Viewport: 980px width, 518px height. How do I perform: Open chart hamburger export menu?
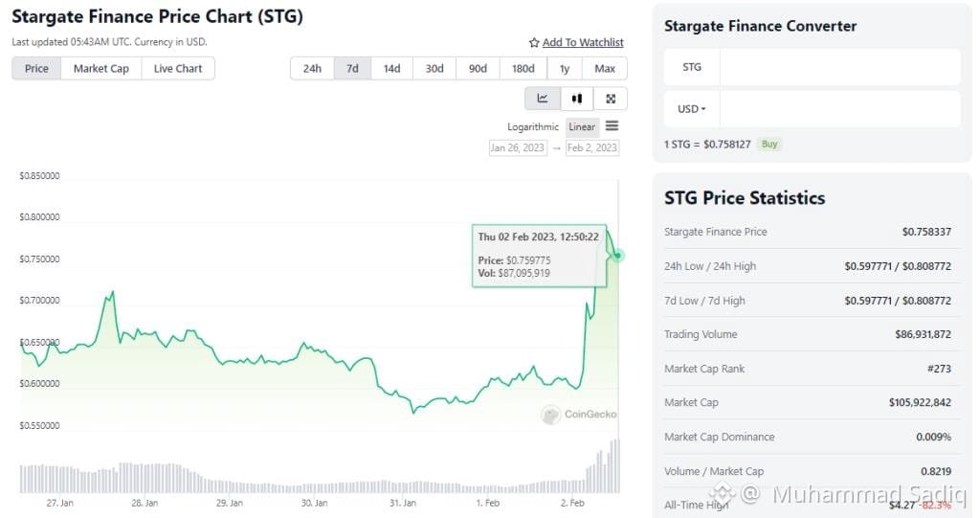pyautogui.click(x=612, y=126)
